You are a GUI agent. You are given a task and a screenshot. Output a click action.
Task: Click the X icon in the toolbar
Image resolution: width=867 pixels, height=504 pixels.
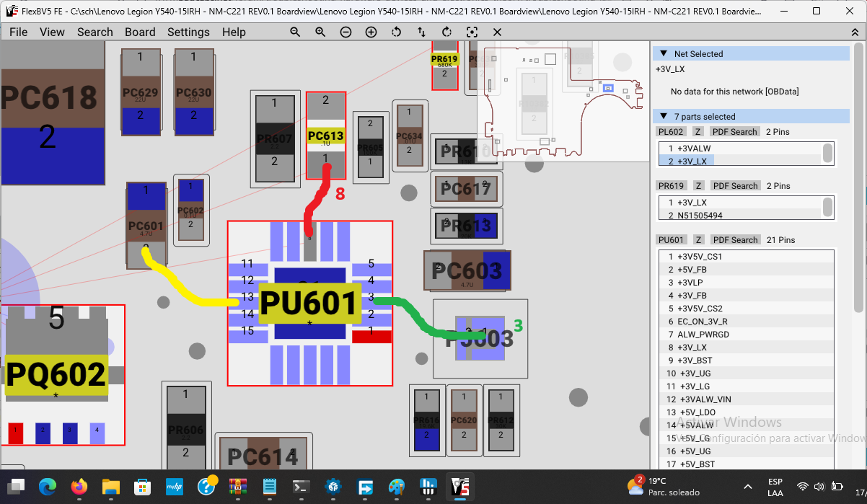point(497,32)
